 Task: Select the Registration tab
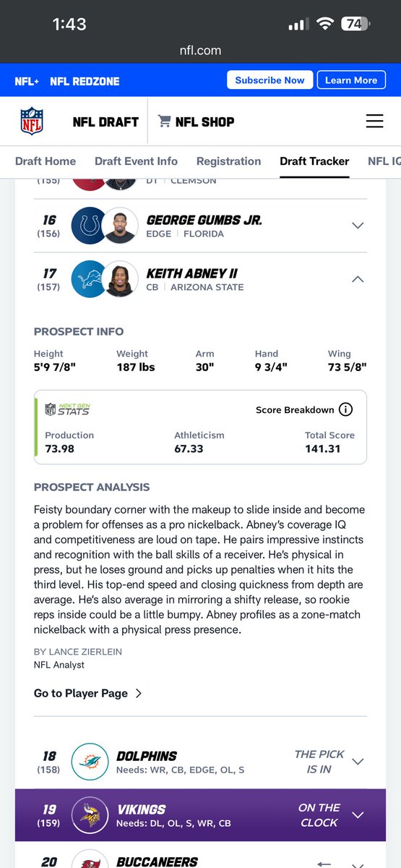pos(228,161)
